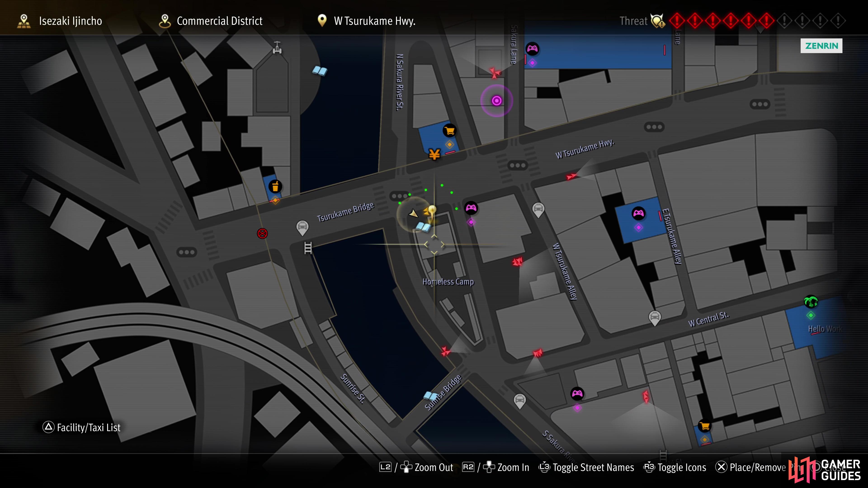Click the Isezaki Ijincho location label
This screenshot has width=868, height=488.
pyautogui.click(x=70, y=21)
